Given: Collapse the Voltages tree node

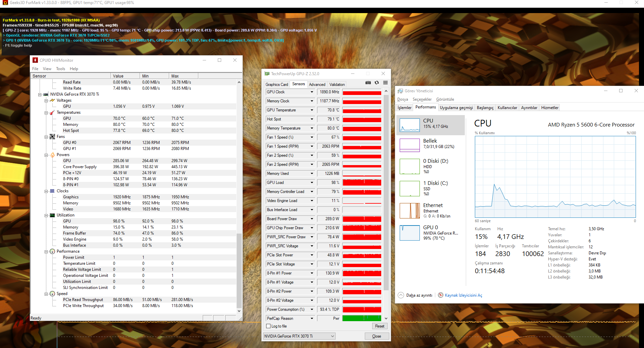Looking at the screenshot, I should pos(46,101).
